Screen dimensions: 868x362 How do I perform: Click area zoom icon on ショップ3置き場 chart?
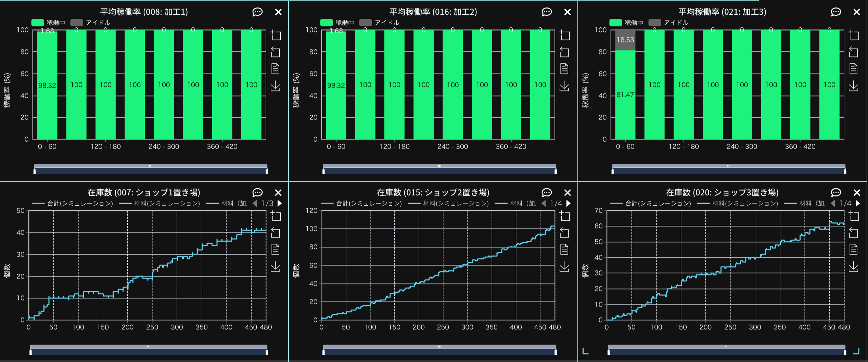tap(854, 216)
